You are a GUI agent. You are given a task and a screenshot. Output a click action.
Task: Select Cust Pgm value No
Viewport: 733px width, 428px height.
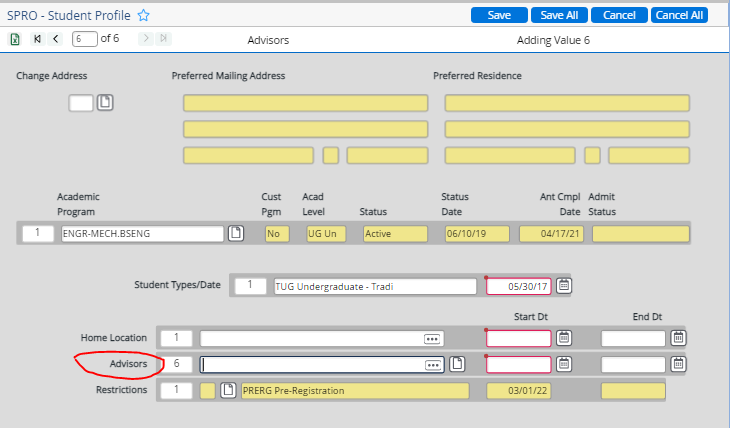277,234
